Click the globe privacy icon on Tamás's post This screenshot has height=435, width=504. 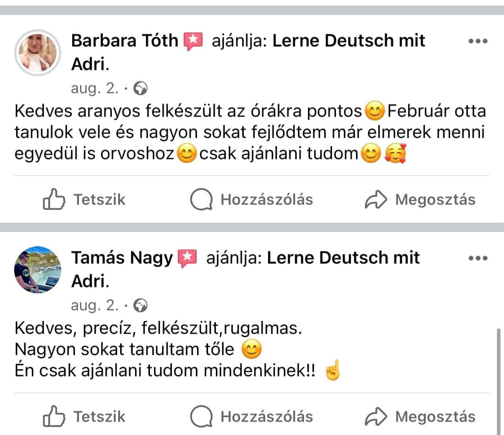point(141,305)
